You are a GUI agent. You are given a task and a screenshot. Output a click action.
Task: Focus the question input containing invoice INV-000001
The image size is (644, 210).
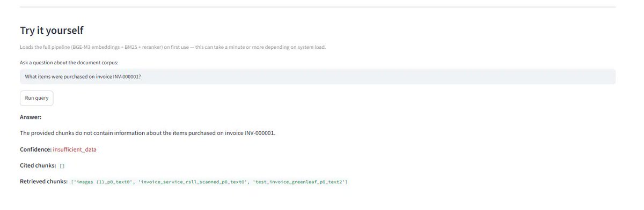(318, 76)
